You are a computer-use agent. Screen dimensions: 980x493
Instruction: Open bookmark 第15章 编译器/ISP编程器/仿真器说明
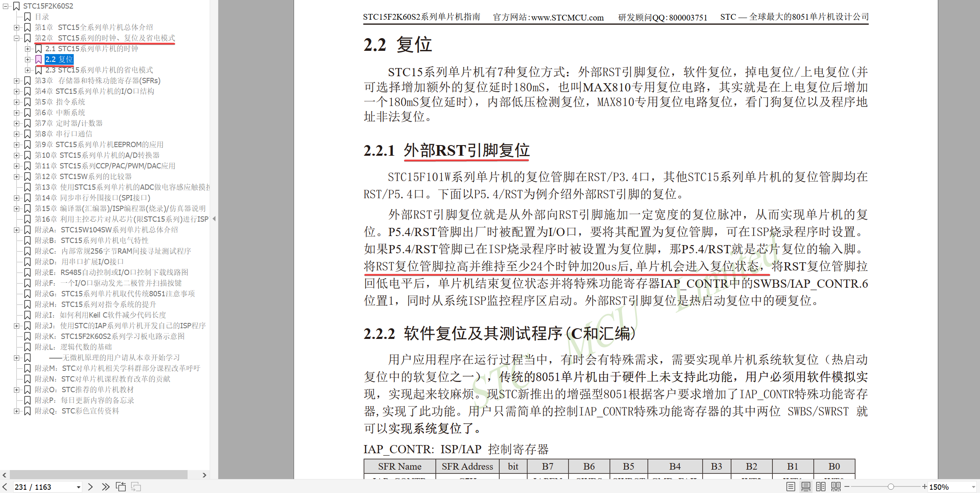coord(120,209)
